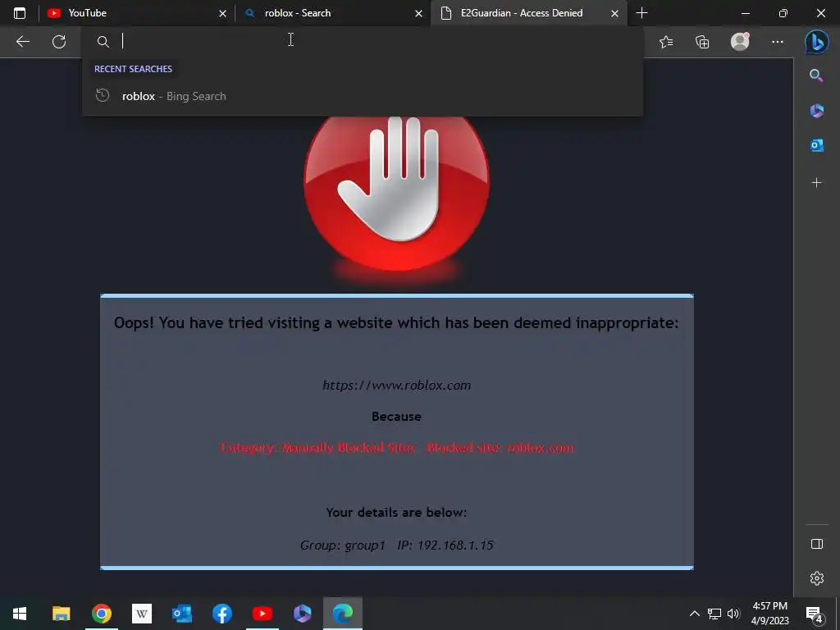
Task: Close the YouTube tab
Action: point(222,13)
